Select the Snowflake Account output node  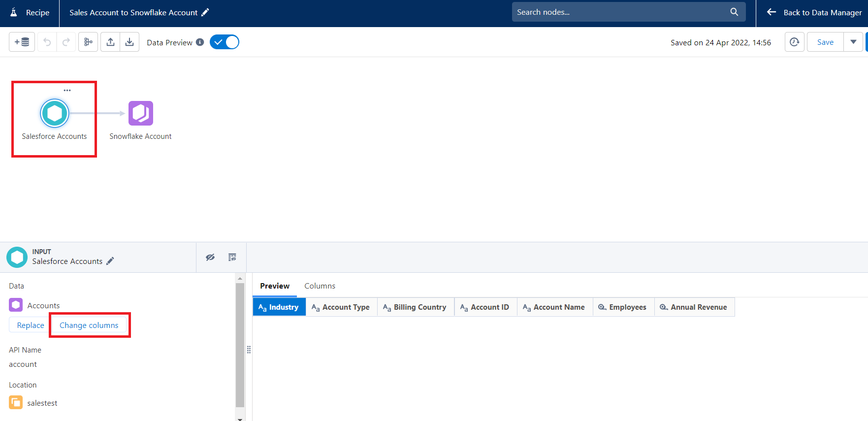click(141, 113)
